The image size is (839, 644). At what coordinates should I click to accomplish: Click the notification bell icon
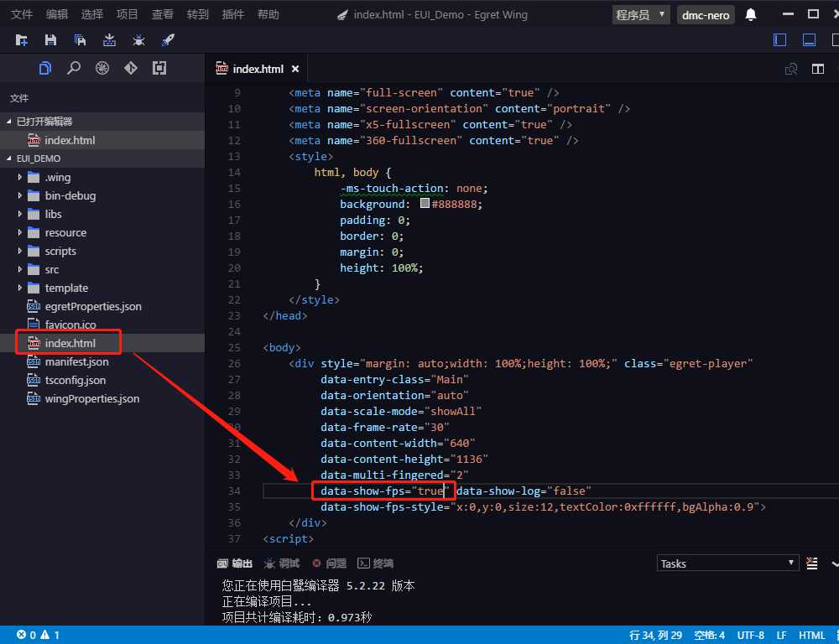pyautogui.click(x=751, y=14)
